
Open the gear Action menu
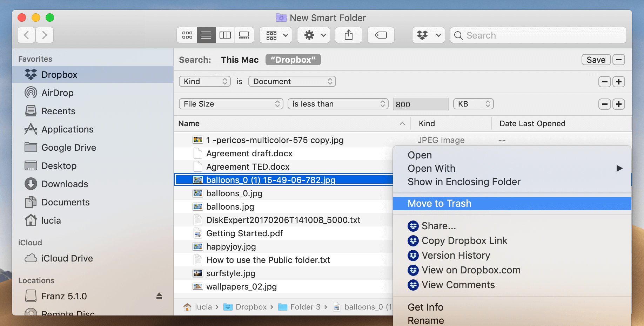pyautogui.click(x=314, y=35)
